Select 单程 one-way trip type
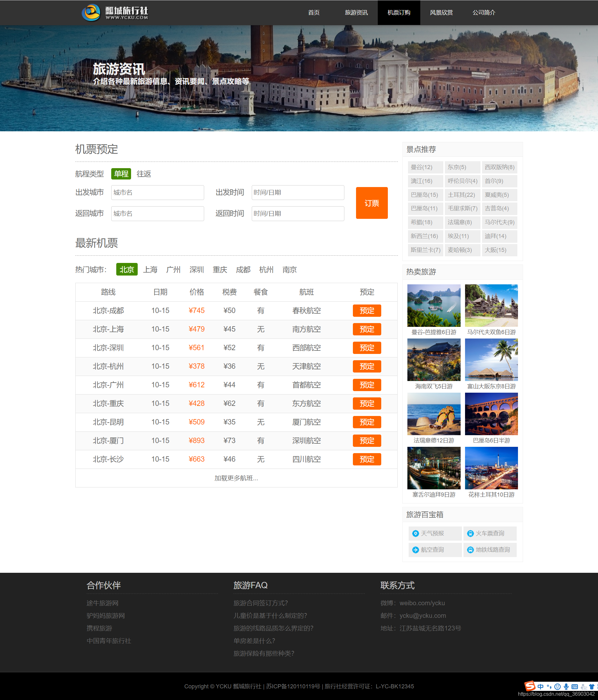Screen dimensions: 598x700 pyautogui.click(x=121, y=174)
